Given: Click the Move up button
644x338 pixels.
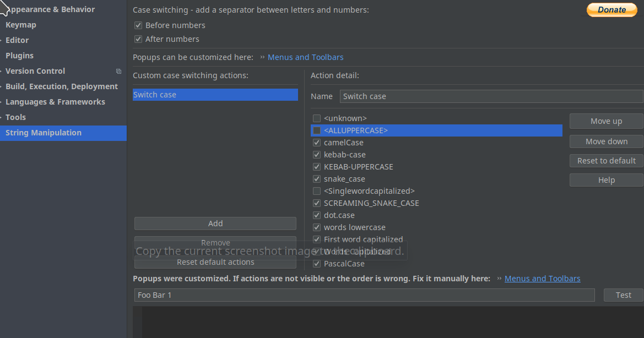Looking at the screenshot, I should (x=606, y=122).
